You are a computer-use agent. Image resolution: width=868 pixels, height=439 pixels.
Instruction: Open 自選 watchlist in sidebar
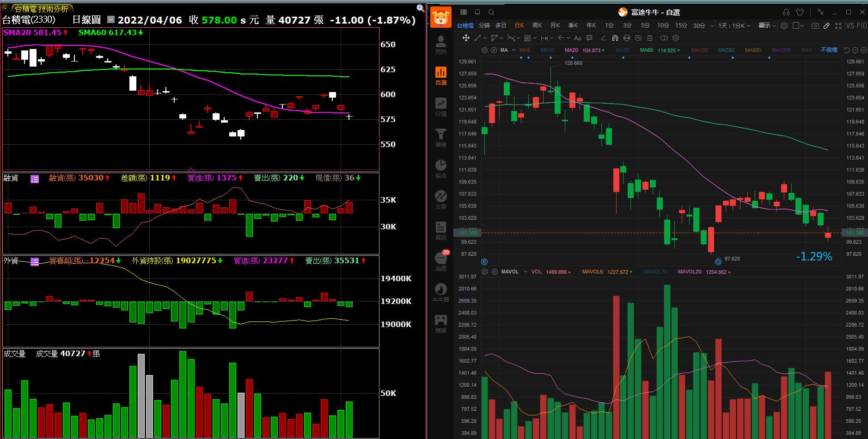tap(441, 76)
